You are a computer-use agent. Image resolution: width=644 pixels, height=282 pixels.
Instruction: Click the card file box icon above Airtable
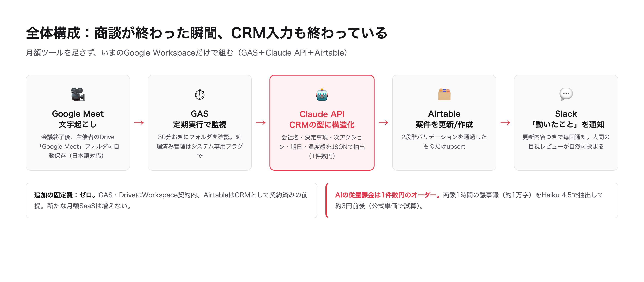click(x=444, y=94)
